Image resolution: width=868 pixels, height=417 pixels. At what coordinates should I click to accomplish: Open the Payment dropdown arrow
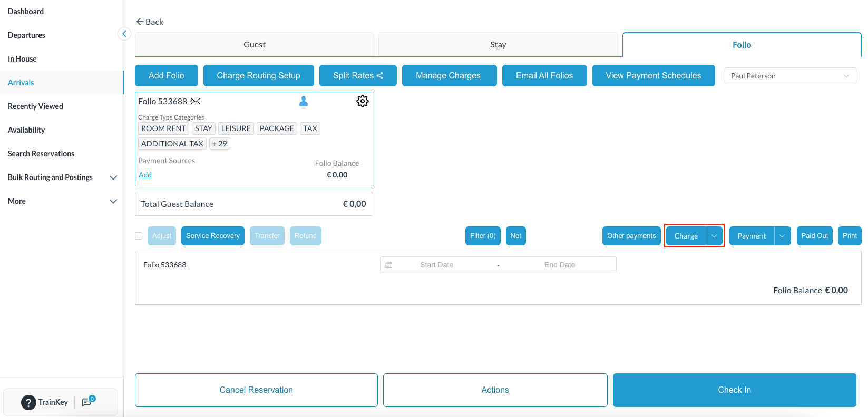click(x=782, y=236)
